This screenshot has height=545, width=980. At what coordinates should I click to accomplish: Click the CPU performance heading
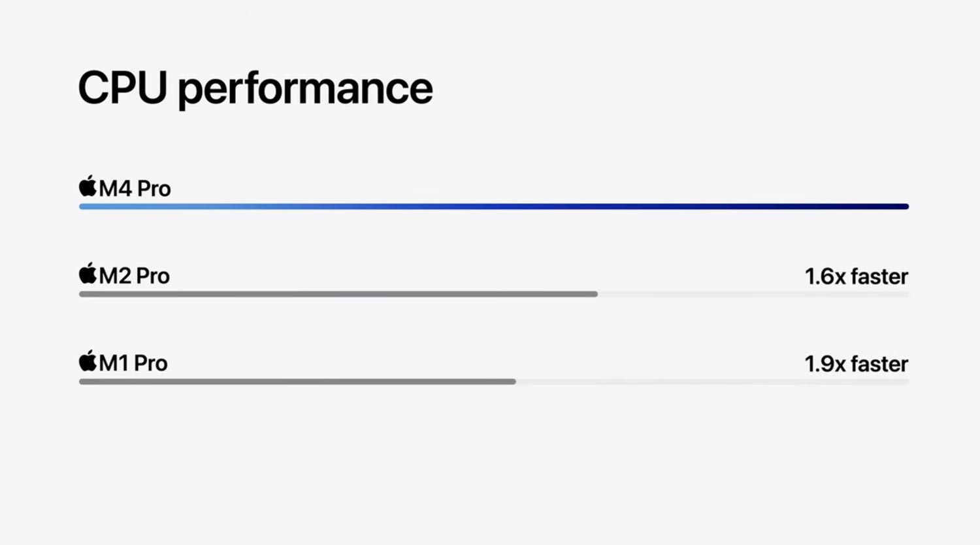click(x=255, y=89)
